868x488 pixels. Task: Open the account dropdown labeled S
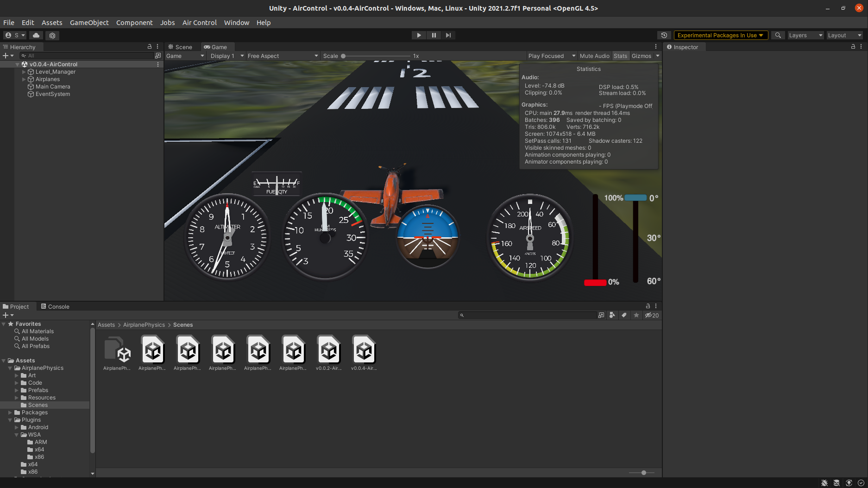click(15, 35)
